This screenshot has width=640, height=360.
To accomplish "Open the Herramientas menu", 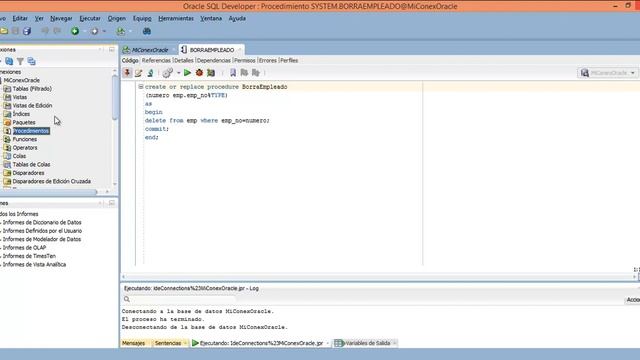I will (176, 18).
